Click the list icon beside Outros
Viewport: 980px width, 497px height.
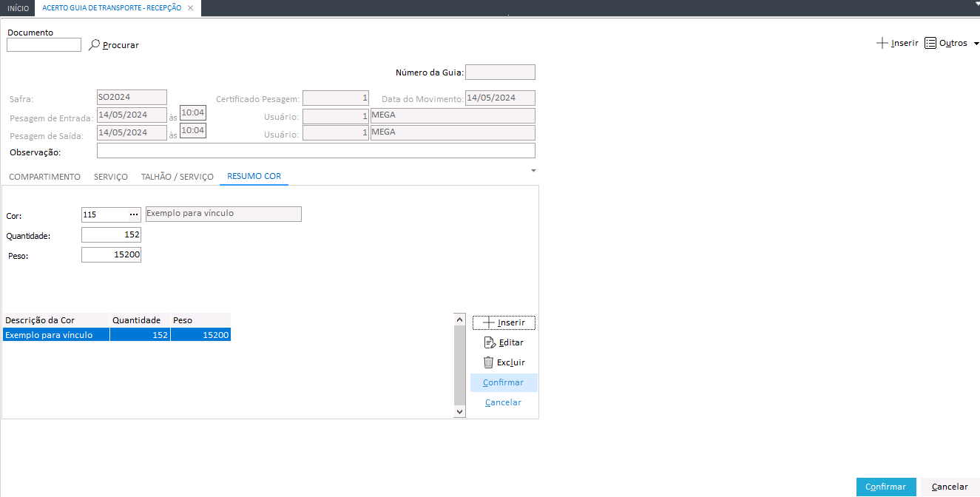click(930, 43)
